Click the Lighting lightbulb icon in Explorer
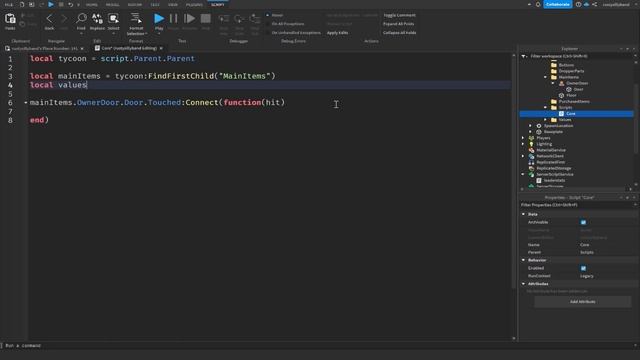 (531, 144)
